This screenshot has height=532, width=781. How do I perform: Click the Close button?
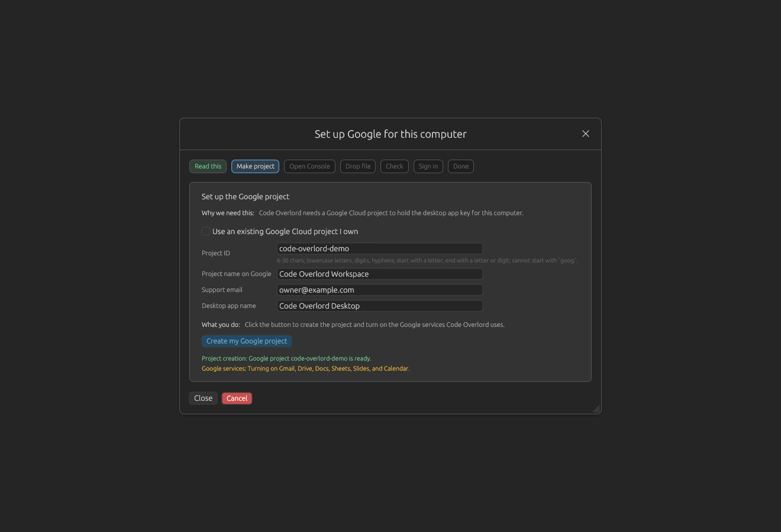point(203,398)
